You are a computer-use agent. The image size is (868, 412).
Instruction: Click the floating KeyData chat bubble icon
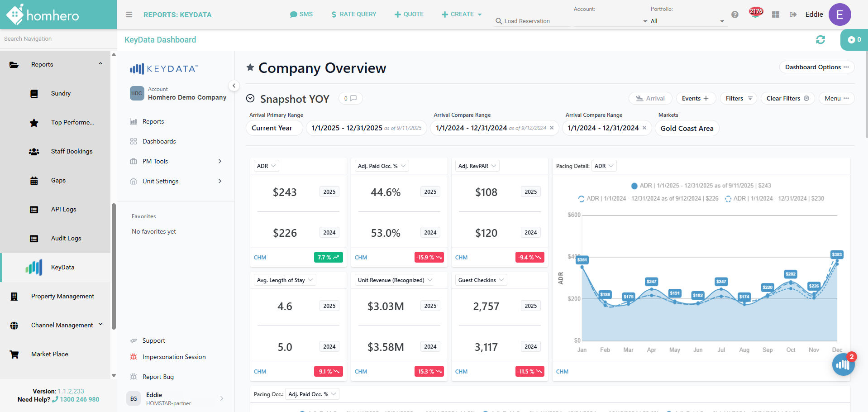843,364
